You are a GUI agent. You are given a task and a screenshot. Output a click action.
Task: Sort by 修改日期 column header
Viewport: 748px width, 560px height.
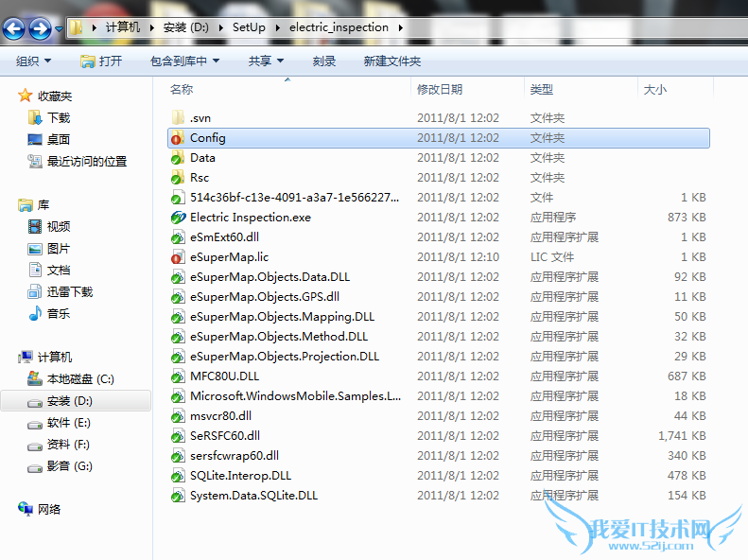(x=440, y=89)
